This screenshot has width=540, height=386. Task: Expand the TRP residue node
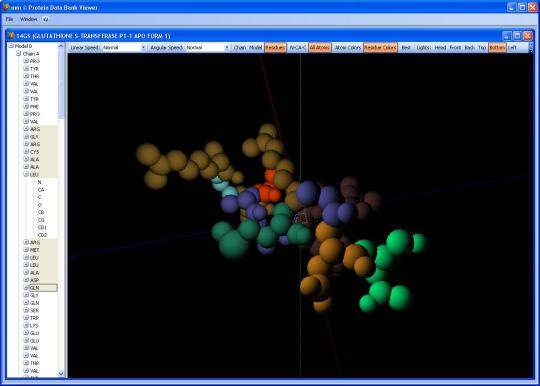click(26, 318)
